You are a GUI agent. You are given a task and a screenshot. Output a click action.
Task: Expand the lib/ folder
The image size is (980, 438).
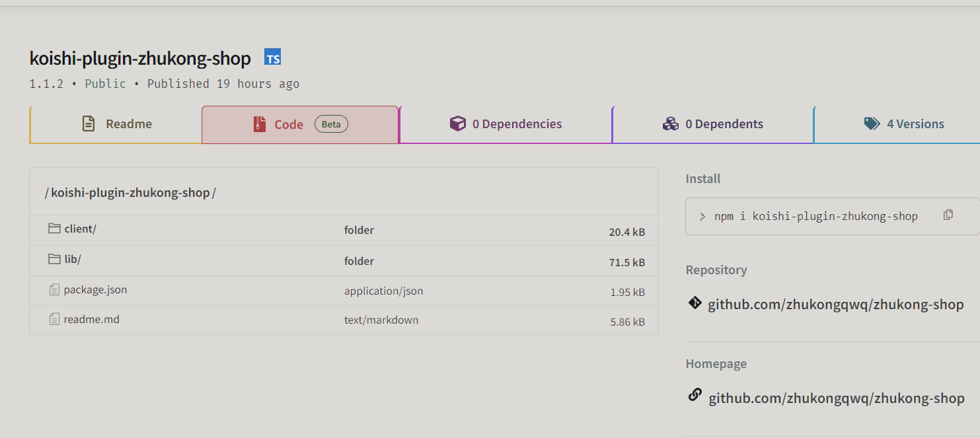click(x=73, y=260)
